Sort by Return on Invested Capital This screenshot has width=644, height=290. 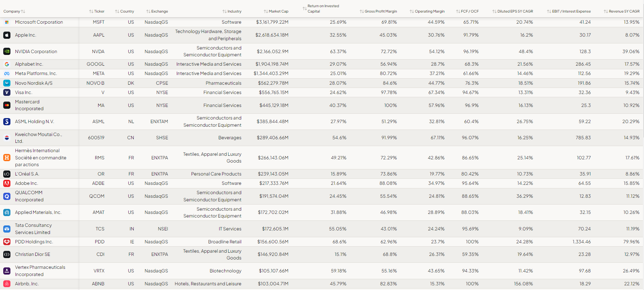[x=321, y=9]
